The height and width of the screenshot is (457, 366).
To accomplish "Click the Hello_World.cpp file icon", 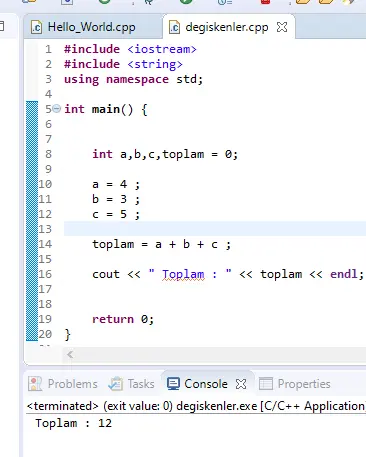I will tap(36, 27).
